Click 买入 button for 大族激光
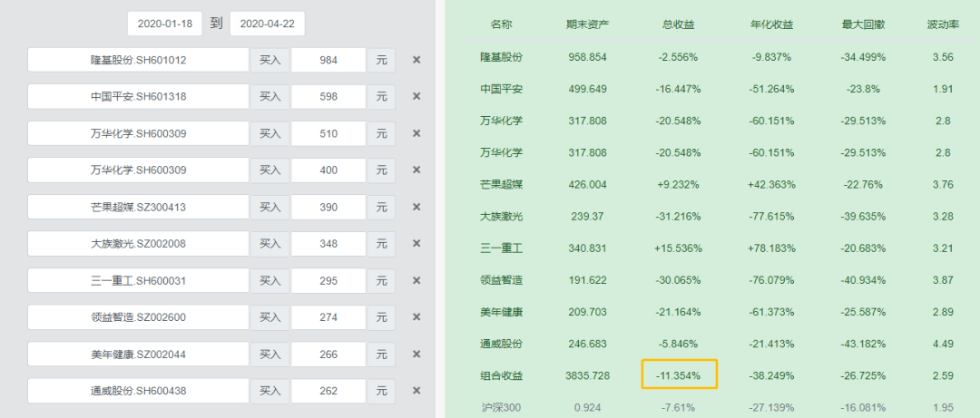Image resolution: width=980 pixels, height=418 pixels. [x=270, y=244]
